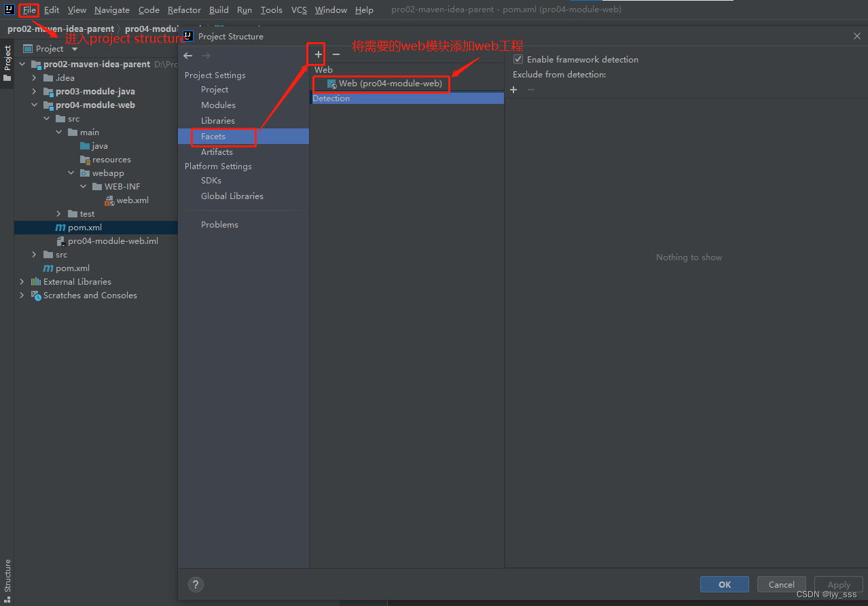Open the Navigate menu
The image size is (868, 606).
coord(112,10)
